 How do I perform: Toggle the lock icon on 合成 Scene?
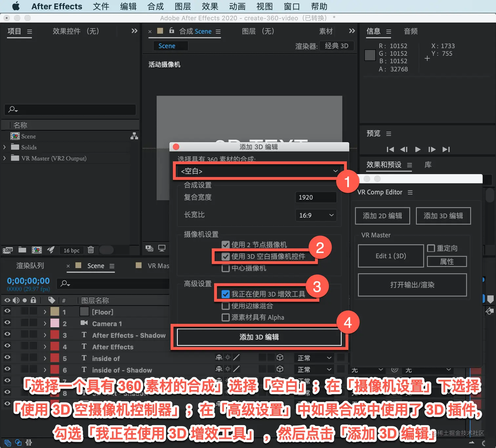tap(172, 31)
